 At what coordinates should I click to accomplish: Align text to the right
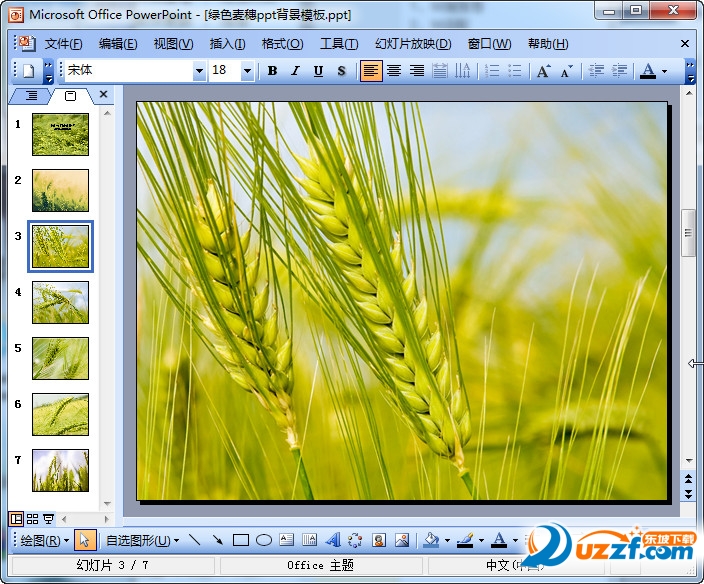(417, 71)
